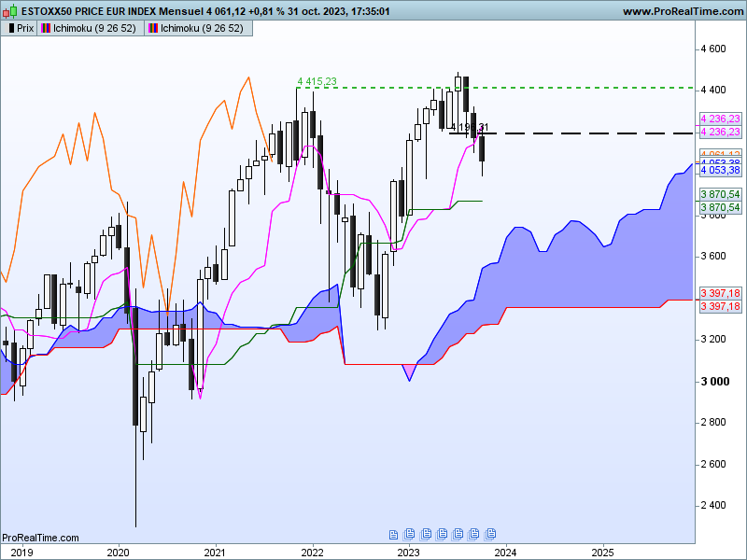The width and height of the screenshot is (747, 560).
Task: Click the candlestick chart icon in the title bar
Action: point(10,11)
